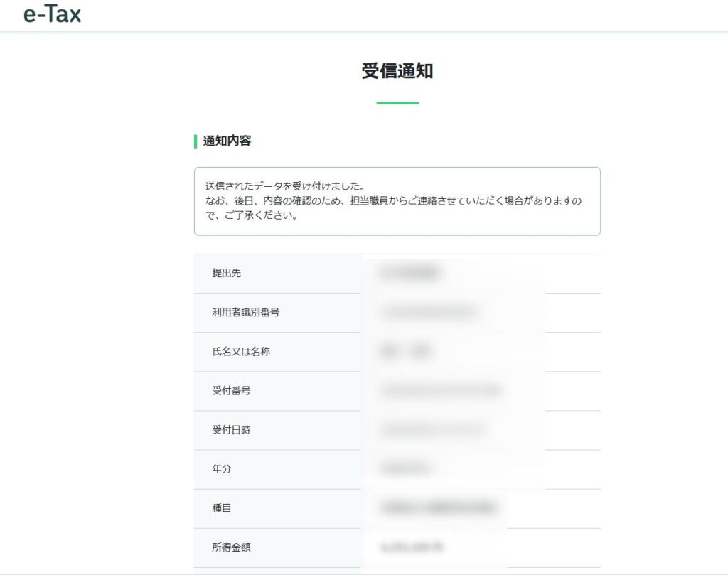Click the blurred amount beside 所得金額
The image size is (728, 575).
click(x=412, y=547)
